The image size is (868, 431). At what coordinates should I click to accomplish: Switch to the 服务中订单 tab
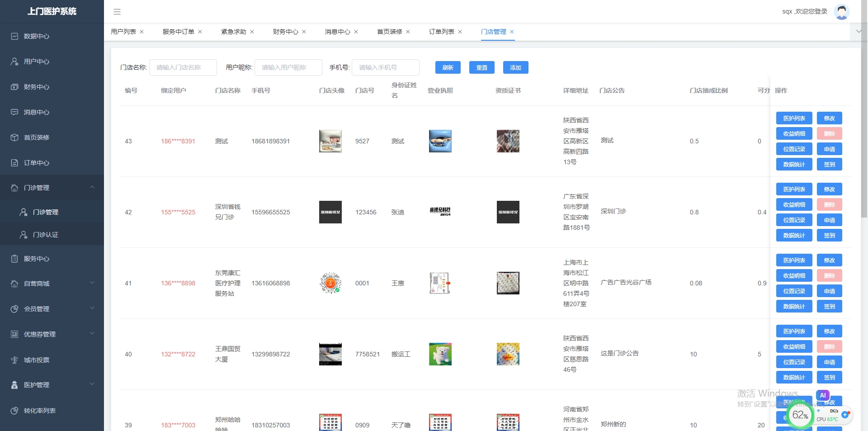[178, 32]
